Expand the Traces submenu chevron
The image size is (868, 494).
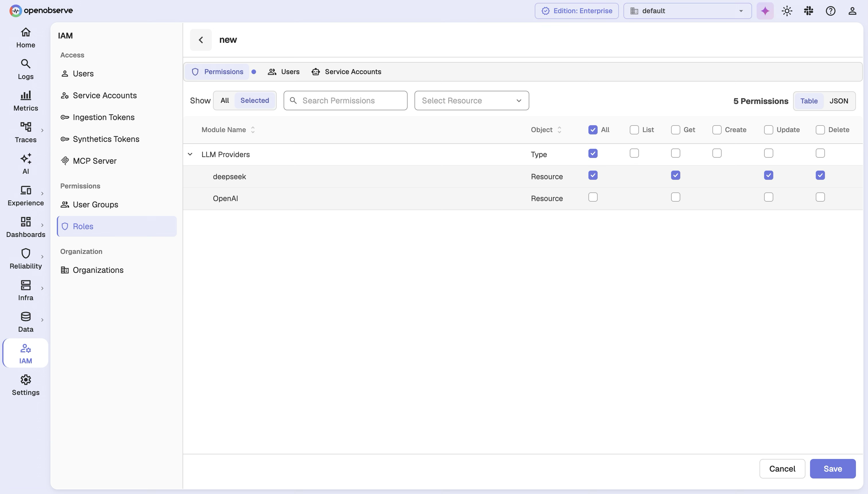pyautogui.click(x=42, y=130)
